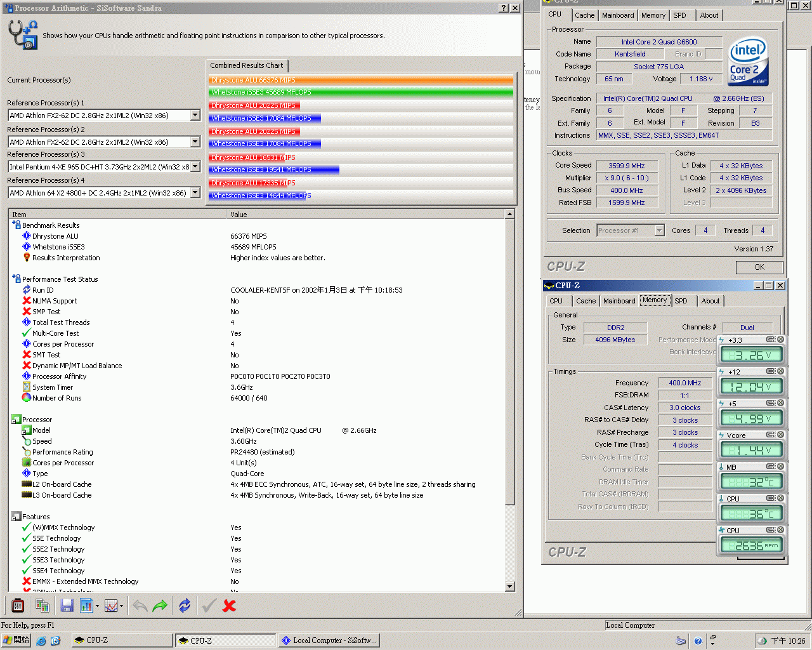Open settings of the CPU temperature gadget
The image size is (812, 650).
(x=771, y=498)
